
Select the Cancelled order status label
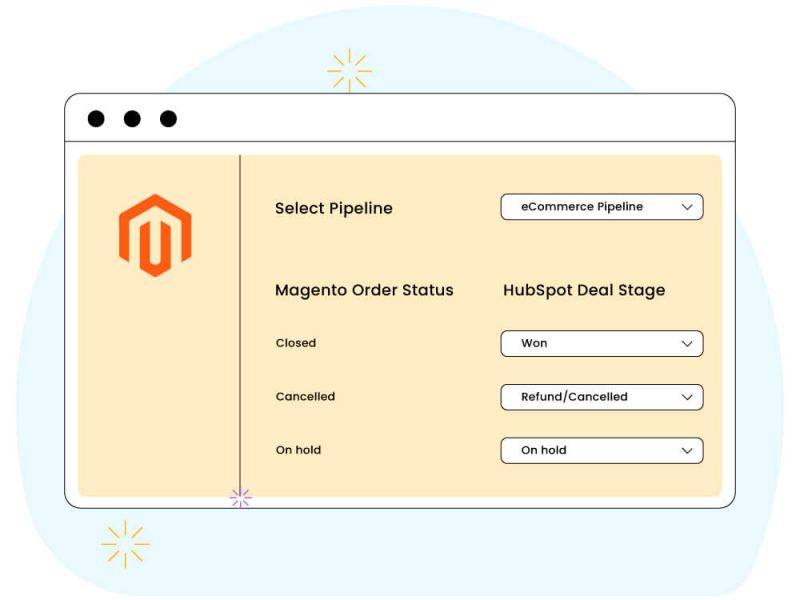click(x=305, y=397)
